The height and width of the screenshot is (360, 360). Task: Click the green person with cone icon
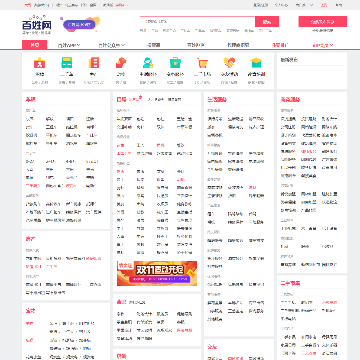[x=148, y=63]
